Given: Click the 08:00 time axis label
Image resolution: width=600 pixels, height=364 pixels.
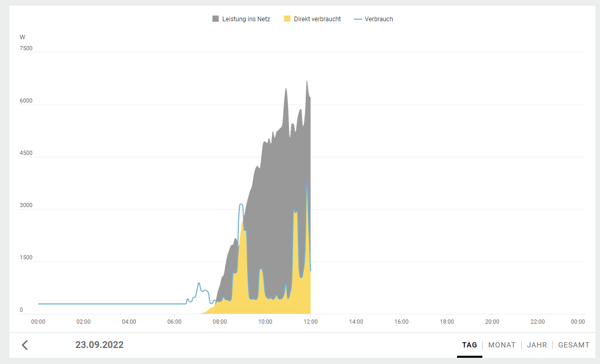Looking at the screenshot, I should pyautogui.click(x=220, y=322).
